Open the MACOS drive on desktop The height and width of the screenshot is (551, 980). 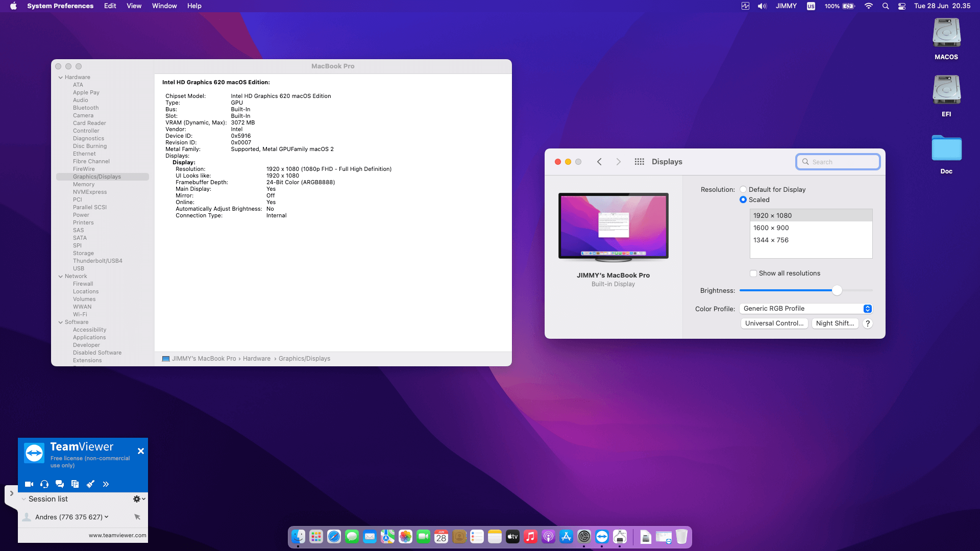click(946, 39)
